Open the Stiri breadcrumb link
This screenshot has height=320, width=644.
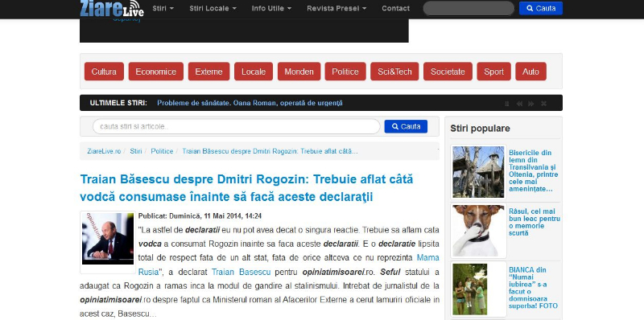(136, 151)
